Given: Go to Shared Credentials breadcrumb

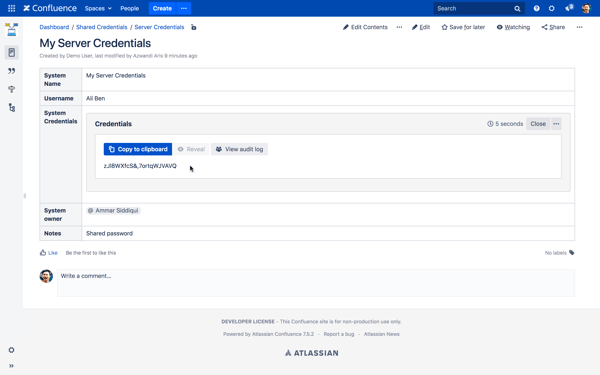Looking at the screenshot, I should click(x=101, y=27).
